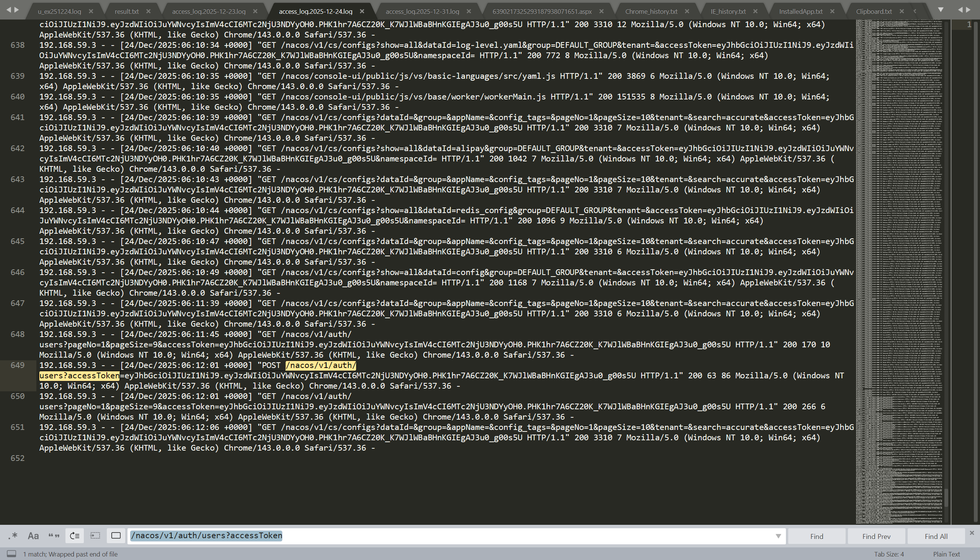Switch to Chrome_history.txt tab

tap(651, 11)
